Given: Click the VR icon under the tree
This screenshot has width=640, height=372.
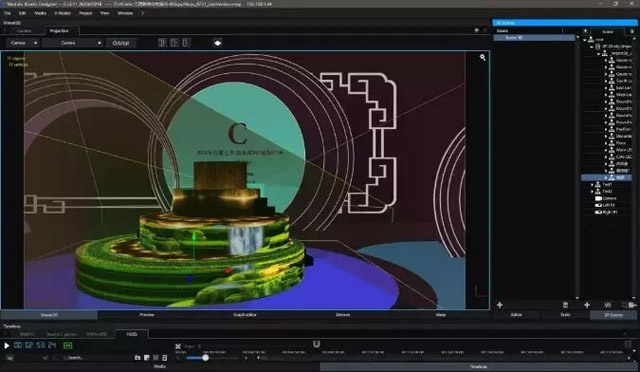Looking at the screenshot, I should pos(607,305).
